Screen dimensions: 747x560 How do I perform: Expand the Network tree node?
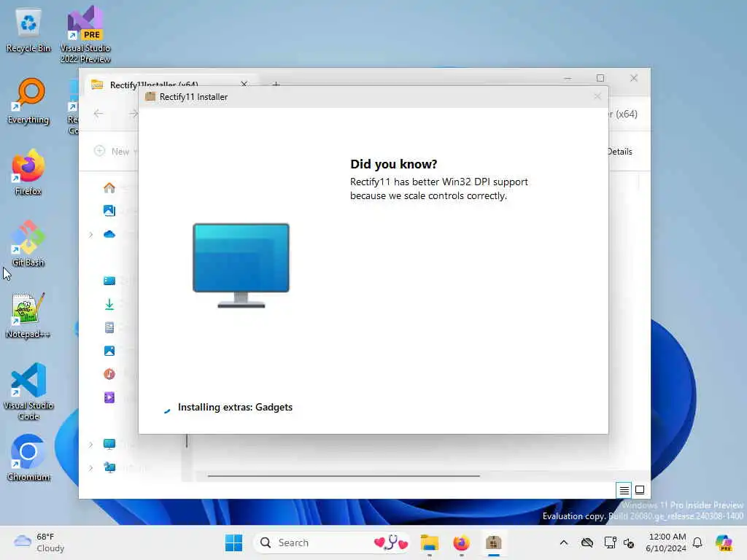[x=91, y=468]
